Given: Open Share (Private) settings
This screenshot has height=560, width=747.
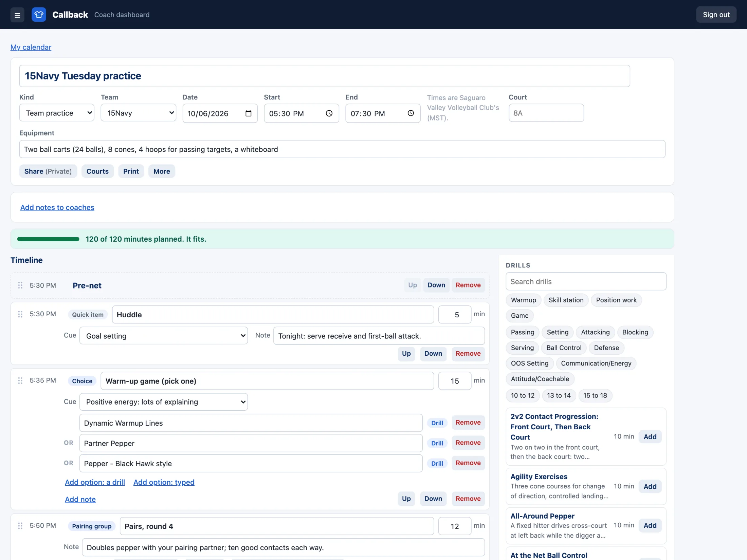Looking at the screenshot, I should click(48, 171).
